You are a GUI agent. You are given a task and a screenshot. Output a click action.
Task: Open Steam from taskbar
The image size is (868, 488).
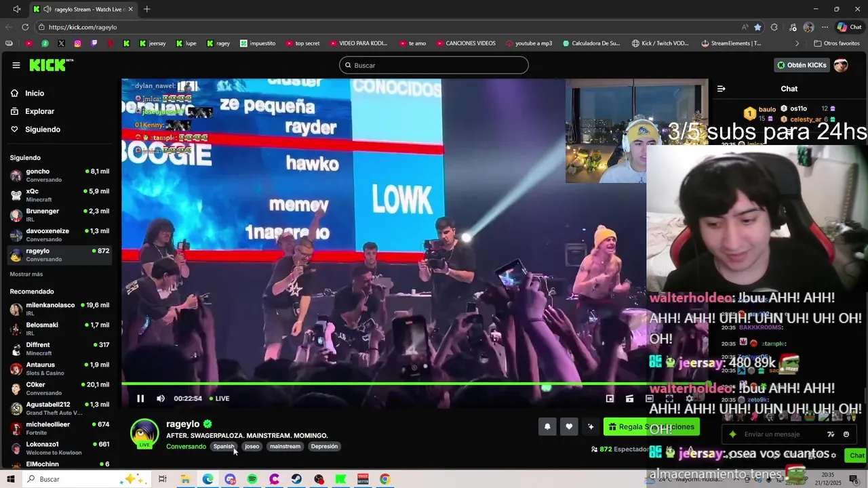[297, 479]
